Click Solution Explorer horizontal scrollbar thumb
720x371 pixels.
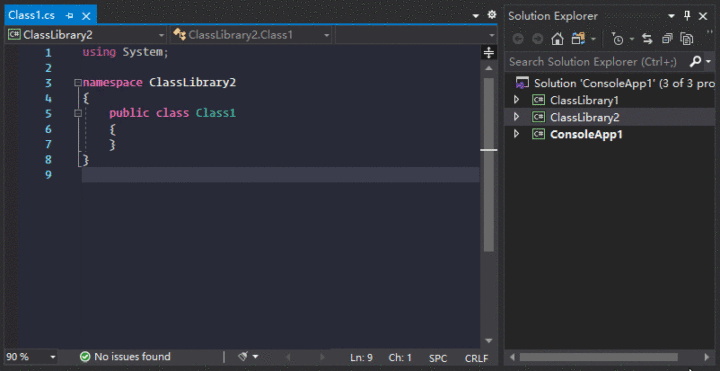(x=599, y=357)
